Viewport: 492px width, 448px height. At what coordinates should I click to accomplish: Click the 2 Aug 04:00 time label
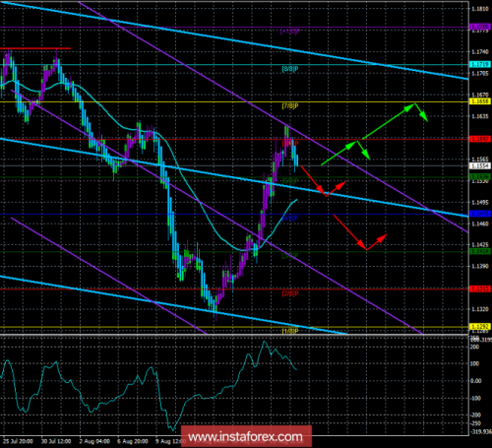(x=94, y=441)
